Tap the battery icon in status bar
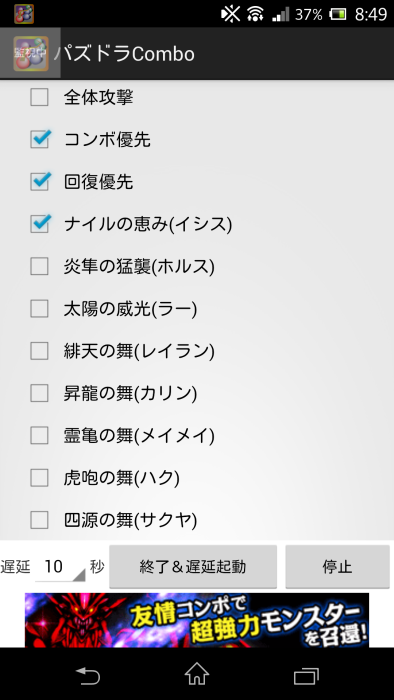 coord(338,14)
